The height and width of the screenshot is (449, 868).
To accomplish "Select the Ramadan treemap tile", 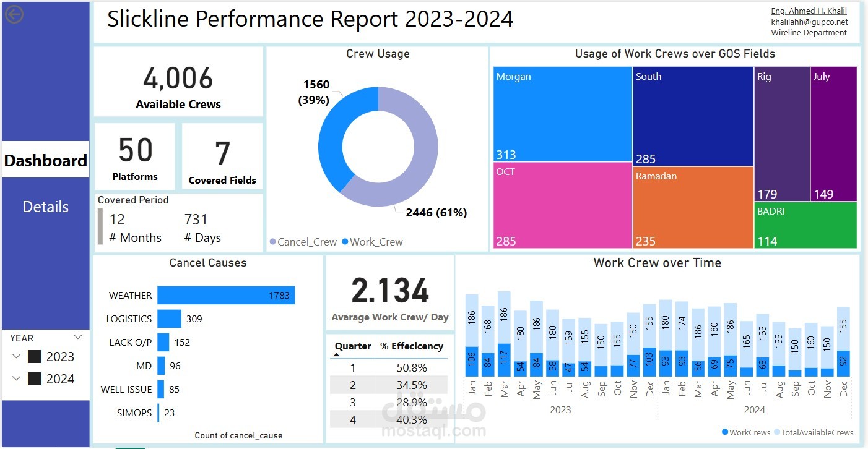I will (693, 208).
